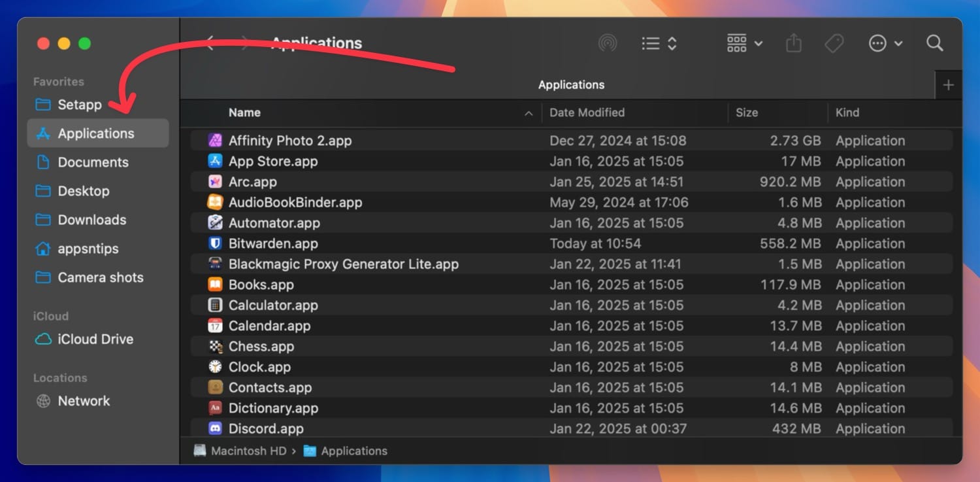980x482 pixels.
Task: Select iCloud Drive in sidebar
Action: (95, 339)
